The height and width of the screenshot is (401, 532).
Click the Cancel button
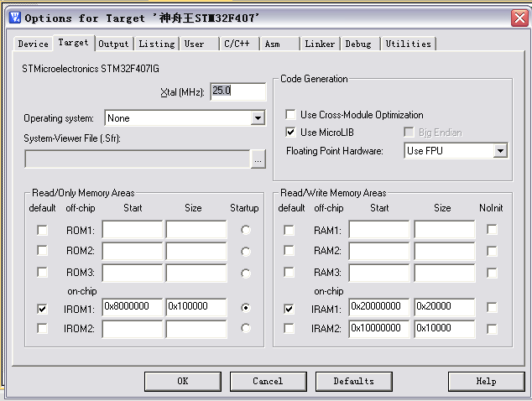268,382
